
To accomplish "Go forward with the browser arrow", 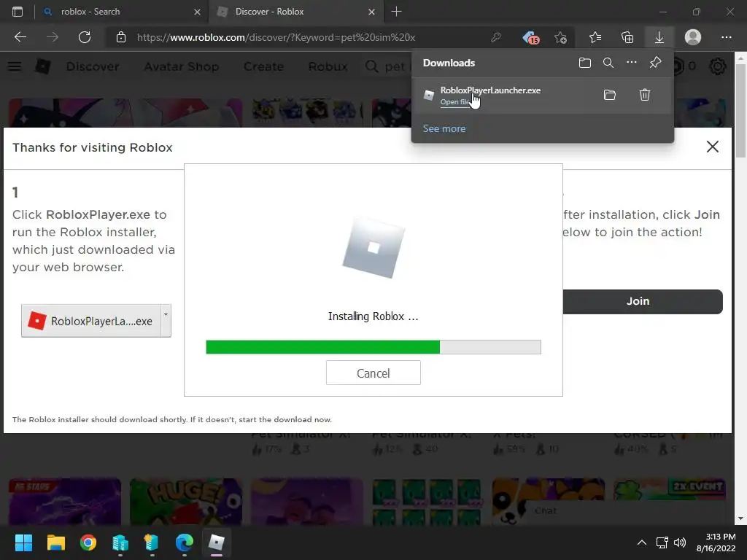I will 53,37.
